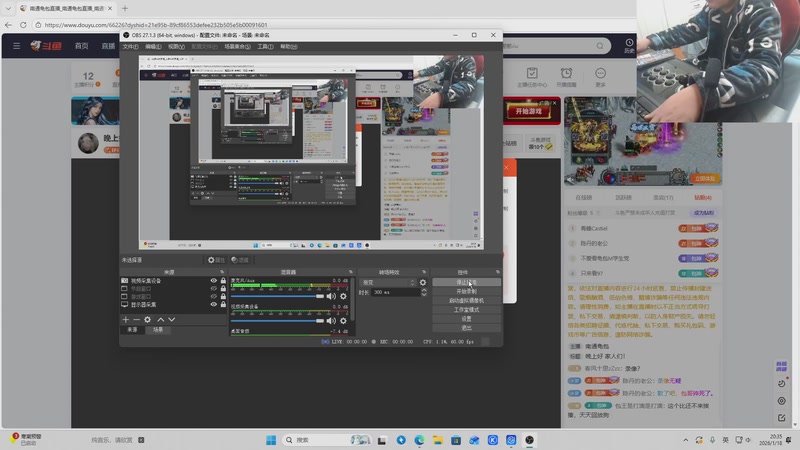Open transition properties gear icon
This screenshot has height=450, width=800.
coord(423,282)
